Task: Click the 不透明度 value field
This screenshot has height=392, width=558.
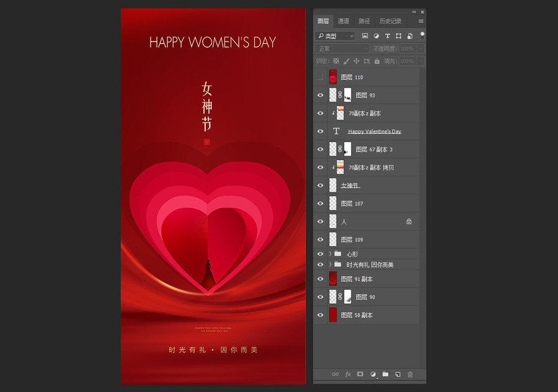Action: coord(407,48)
